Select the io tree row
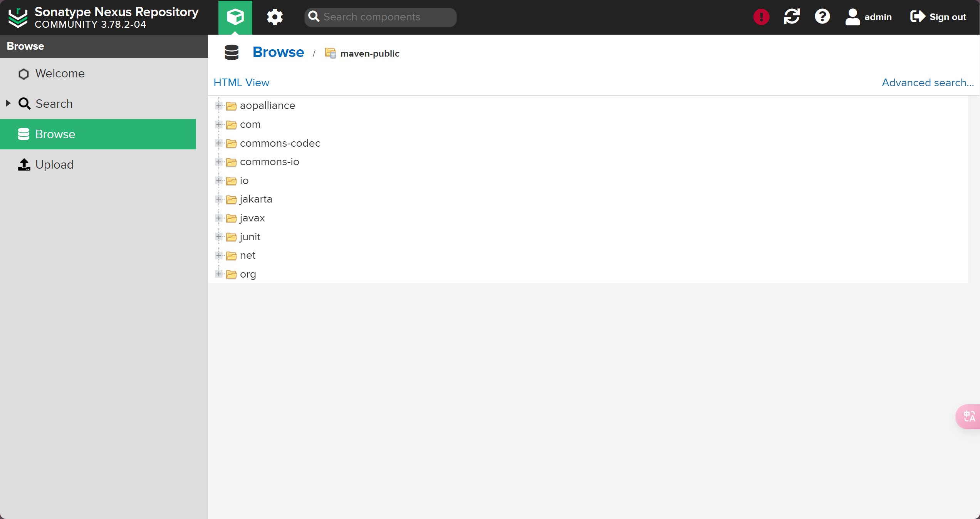The width and height of the screenshot is (980, 519). coord(588,181)
